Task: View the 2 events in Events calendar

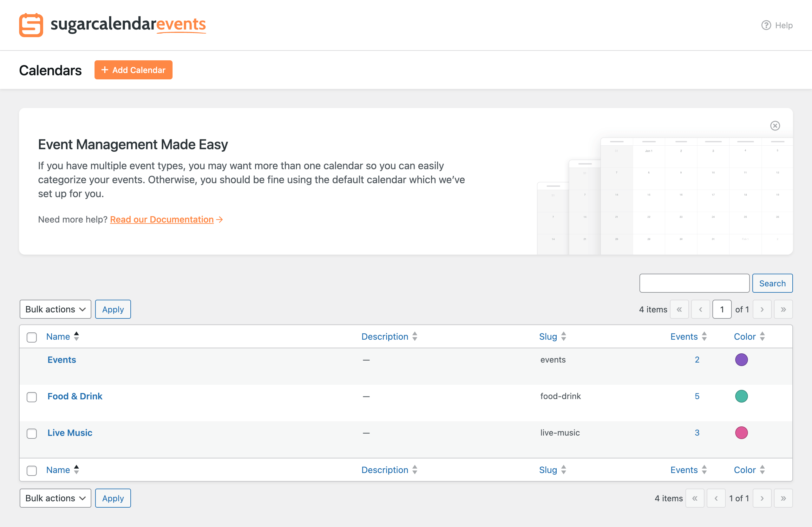Action: [x=697, y=360]
